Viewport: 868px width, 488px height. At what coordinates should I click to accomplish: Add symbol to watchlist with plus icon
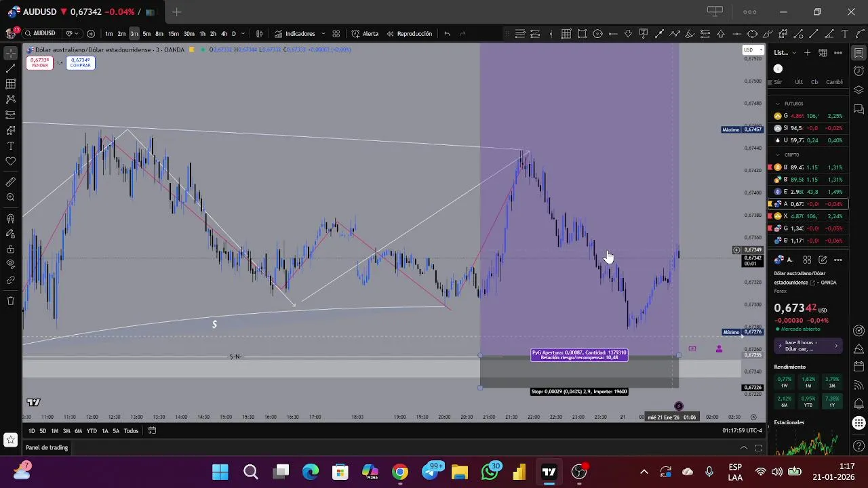pyautogui.click(x=807, y=52)
